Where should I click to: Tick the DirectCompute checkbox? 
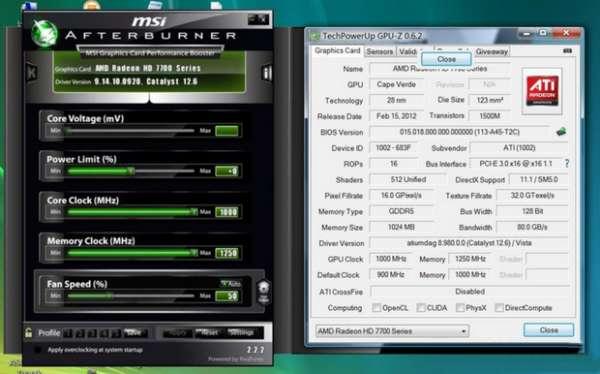coord(499,307)
